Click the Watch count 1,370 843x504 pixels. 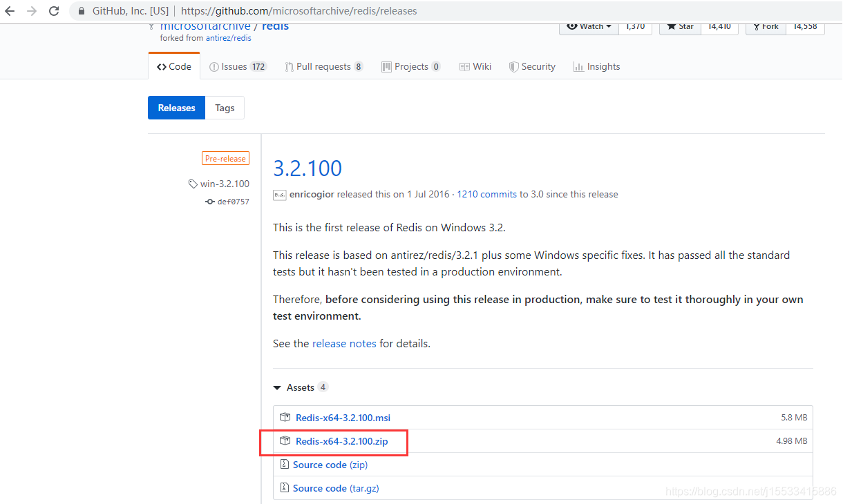coord(635,27)
